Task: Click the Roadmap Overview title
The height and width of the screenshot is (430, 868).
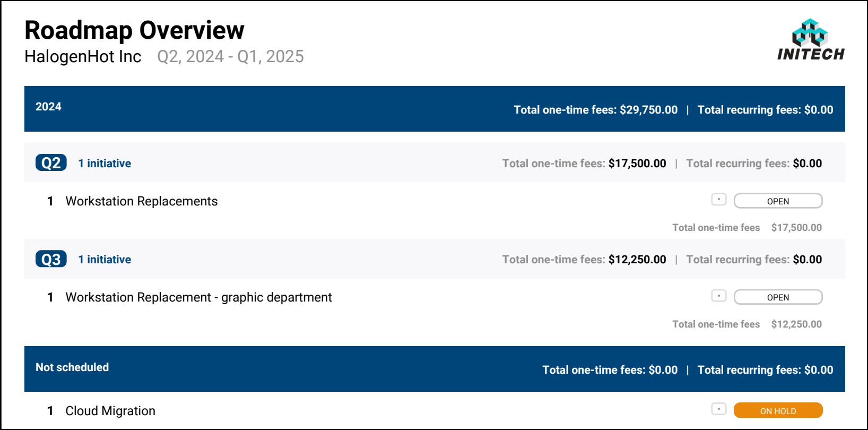Action: (134, 30)
